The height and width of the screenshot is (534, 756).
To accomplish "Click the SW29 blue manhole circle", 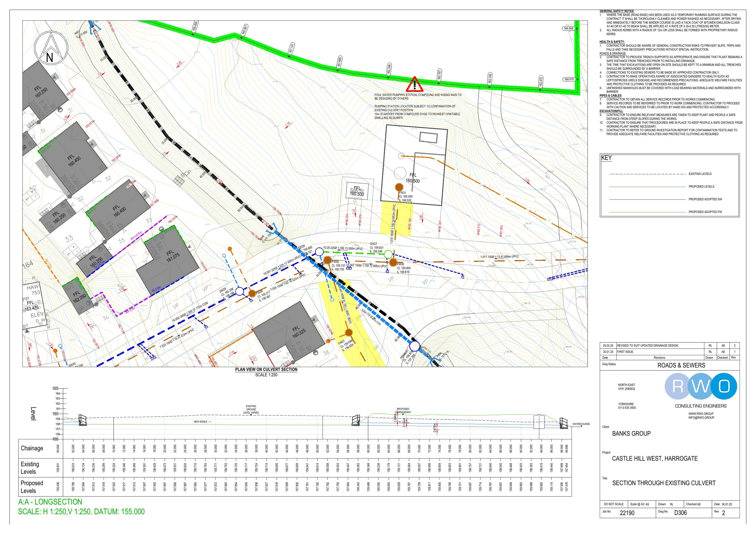I will (240, 291).
